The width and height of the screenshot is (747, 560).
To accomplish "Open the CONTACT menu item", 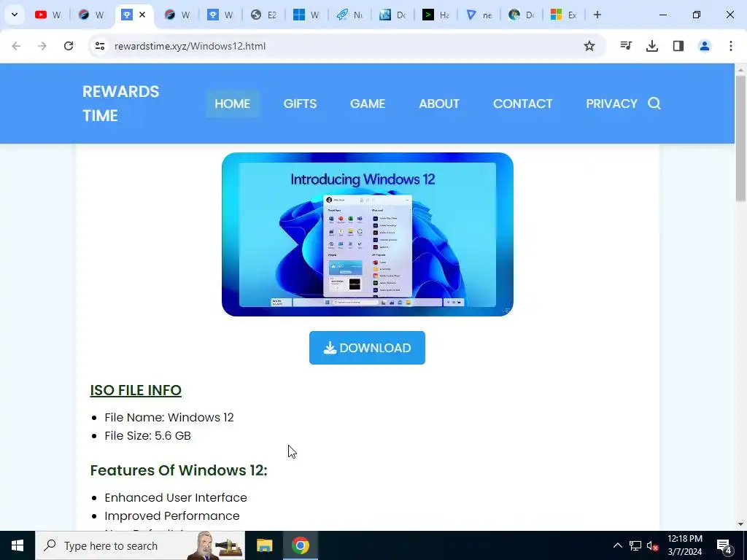I will click(522, 104).
